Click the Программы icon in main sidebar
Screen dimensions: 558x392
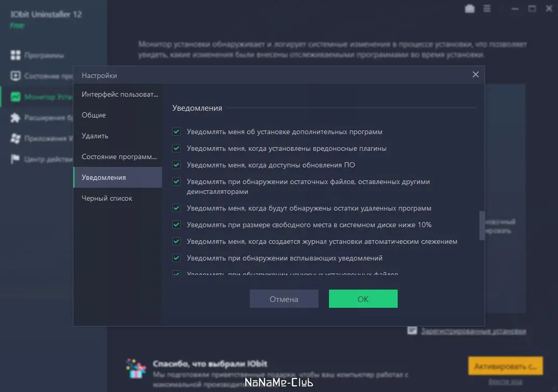tap(15, 55)
